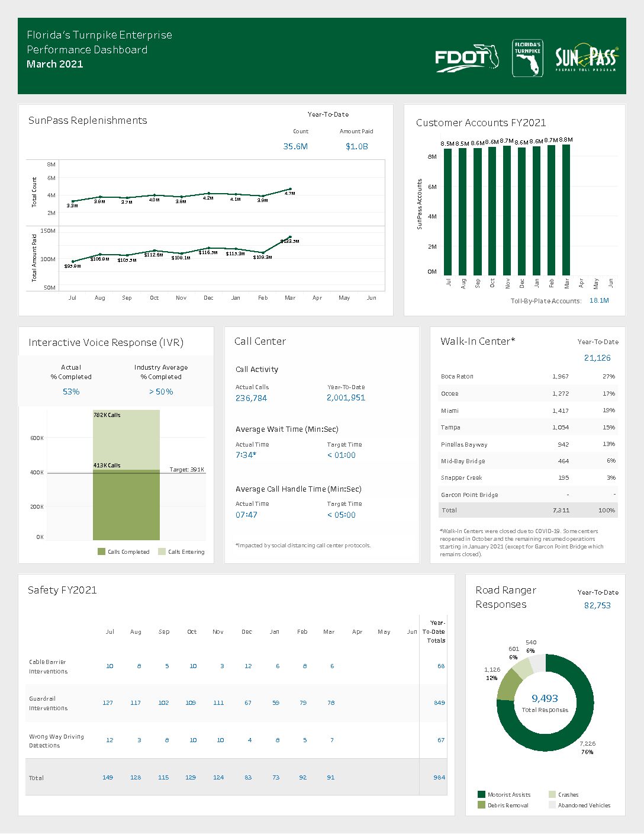Click the Year-To-Date count value 35.6M

click(295, 146)
